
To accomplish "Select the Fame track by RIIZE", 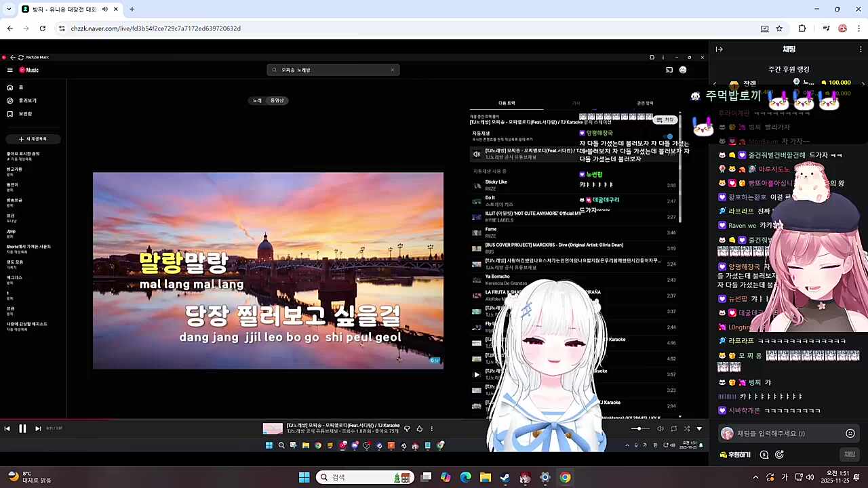I will [574, 232].
